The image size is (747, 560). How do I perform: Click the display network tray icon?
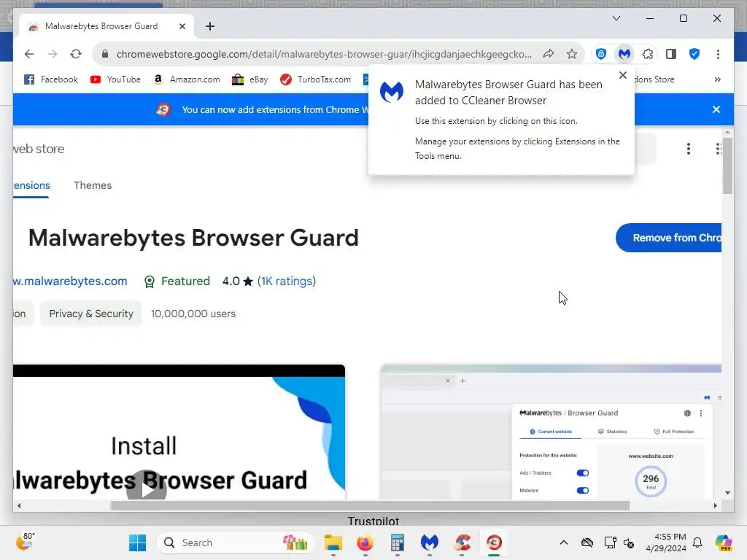pyautogui.click(x=610, y=542)
